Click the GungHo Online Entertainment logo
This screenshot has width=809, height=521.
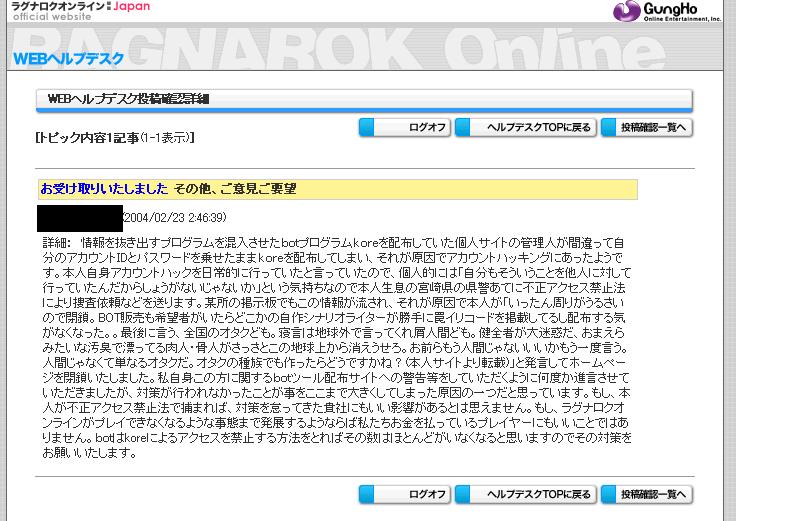tap(667, 11)
